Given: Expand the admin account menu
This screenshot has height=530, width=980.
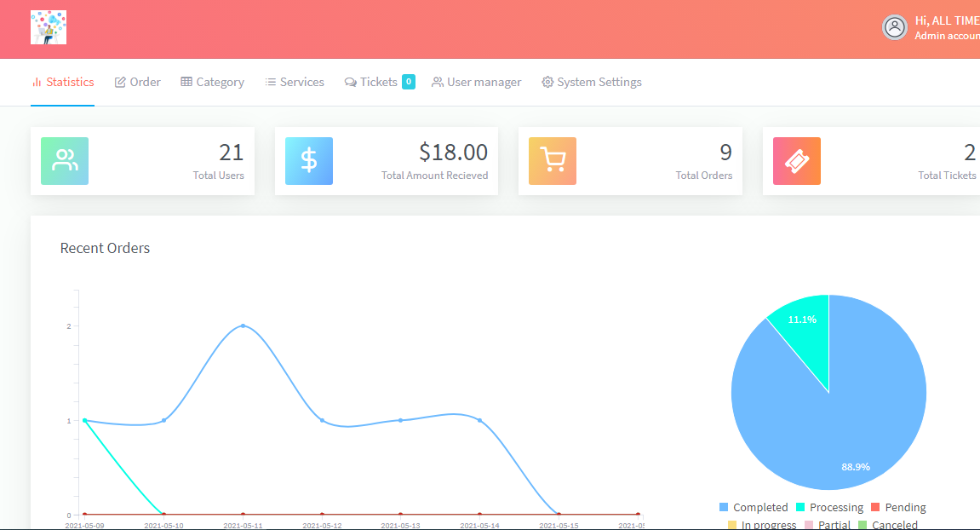Looking at the screenshot, I should point(946,27).
